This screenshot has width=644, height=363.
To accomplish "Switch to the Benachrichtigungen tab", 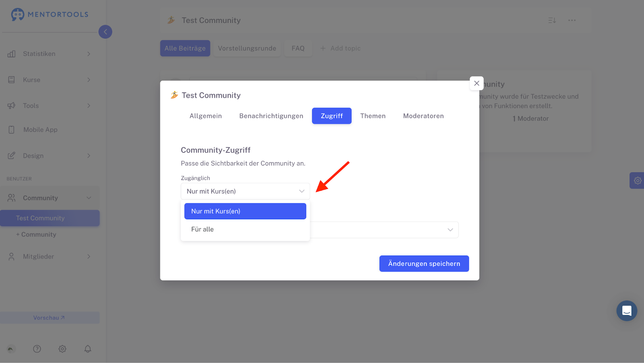I will click(271, 116).
